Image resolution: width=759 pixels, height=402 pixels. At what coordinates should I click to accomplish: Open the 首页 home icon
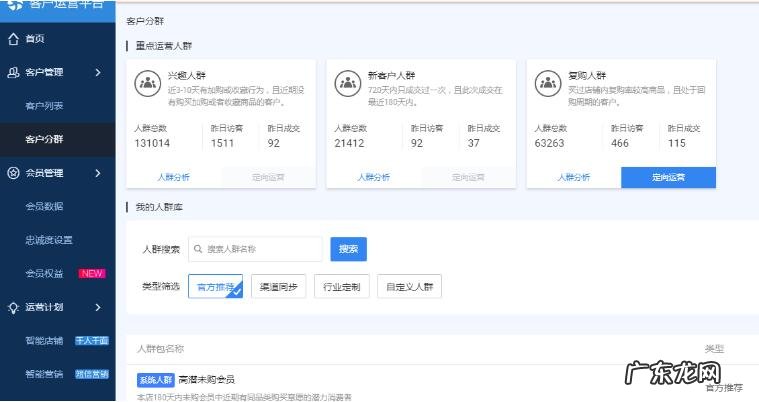tap(14, 39)
